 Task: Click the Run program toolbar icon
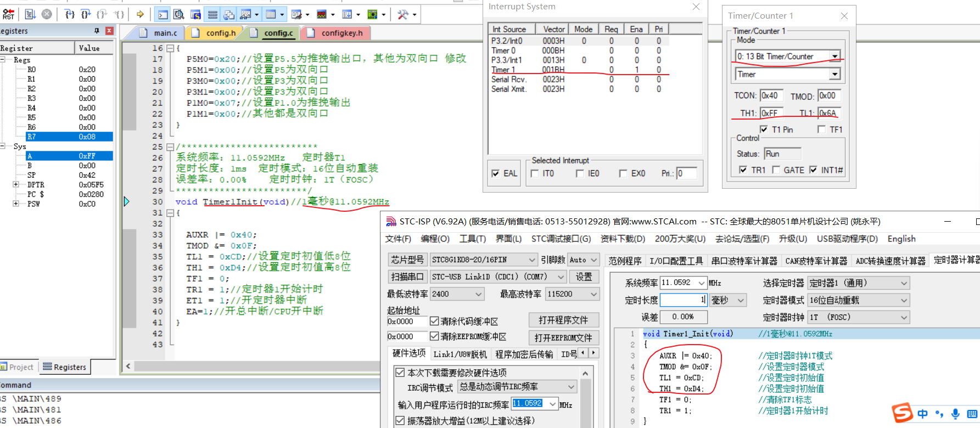click(x=30, y=14)
